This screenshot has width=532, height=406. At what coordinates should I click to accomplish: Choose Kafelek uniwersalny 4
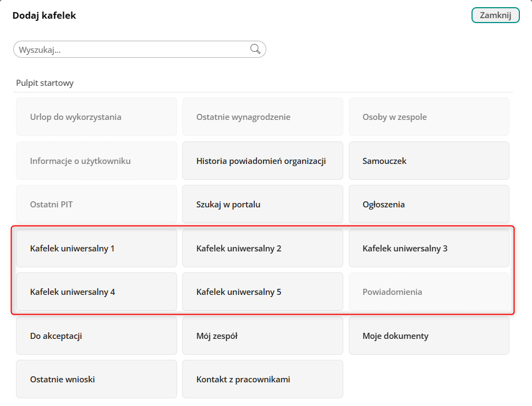click(96, 292)
